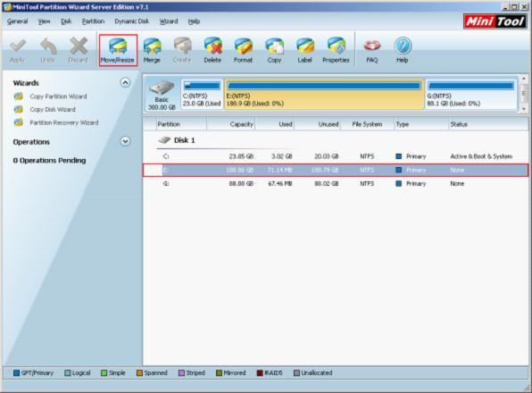Launch Copy Disk Wizard link
The width and height of the screenshot is (532, 393).
pyautogui.click(x=53, y=109)
